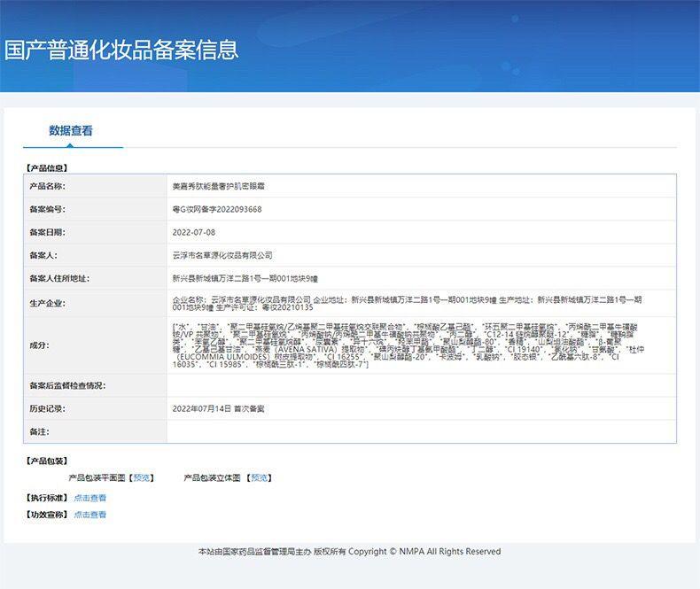Screen dimensions: 700x589
Task: Select the NMPA copyright footer text
Action: pos(349,552)
